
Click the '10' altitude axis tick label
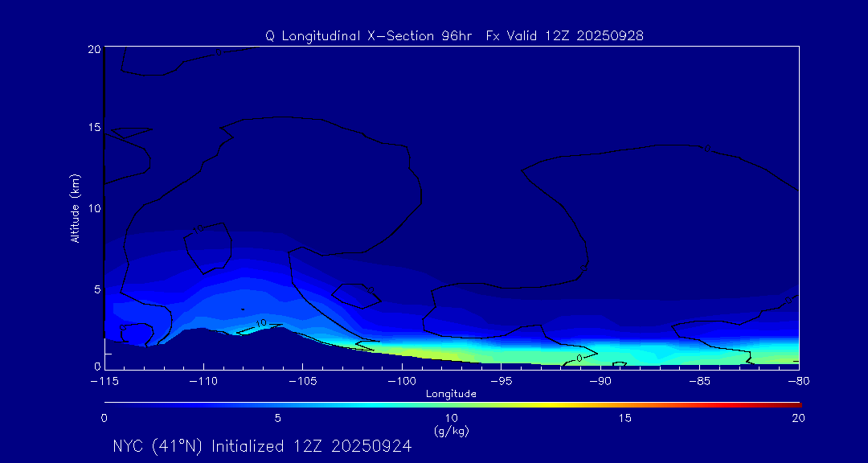[93, 208]
